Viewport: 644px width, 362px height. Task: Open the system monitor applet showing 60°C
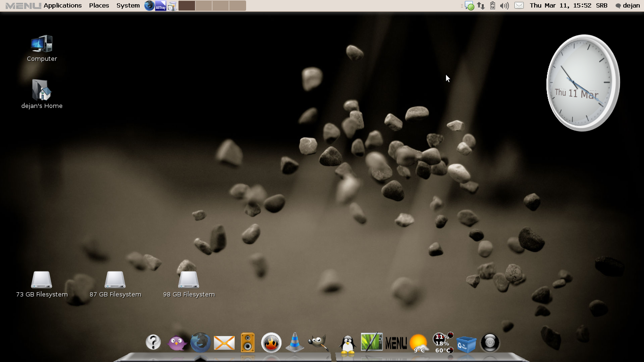coord(443,343)
